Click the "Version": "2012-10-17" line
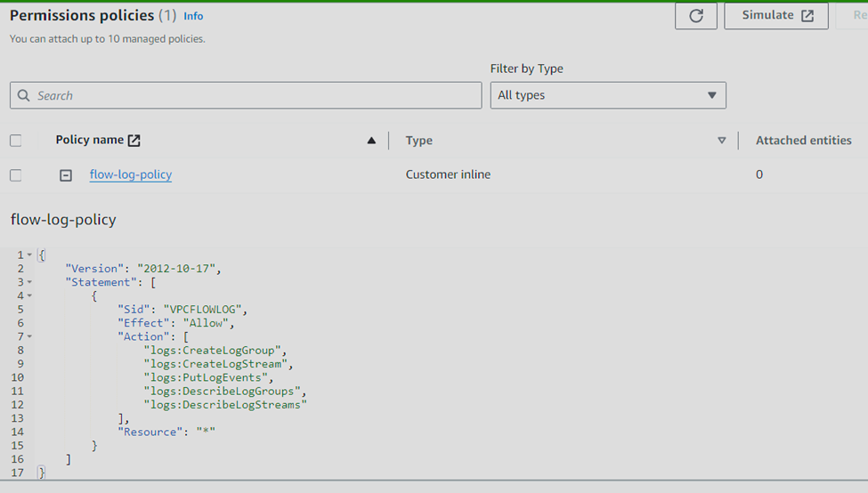The height and width of the screenshot is (493, 868). 143,269
